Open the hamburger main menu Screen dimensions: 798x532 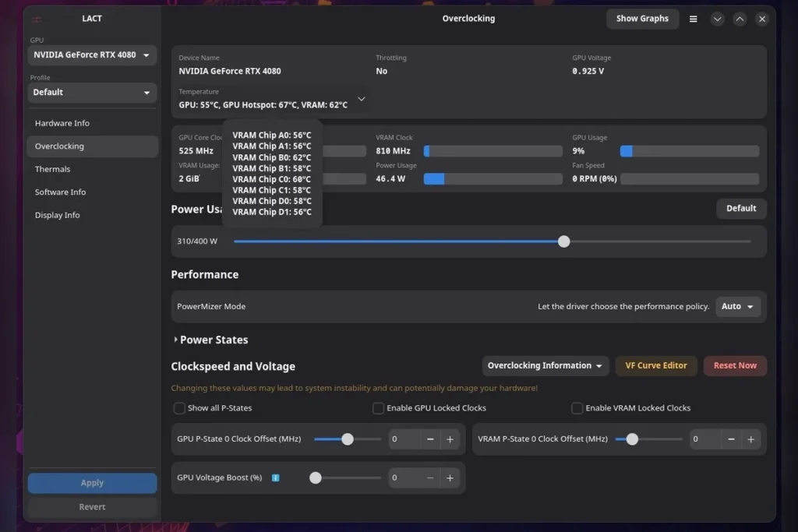coord(693,19)
